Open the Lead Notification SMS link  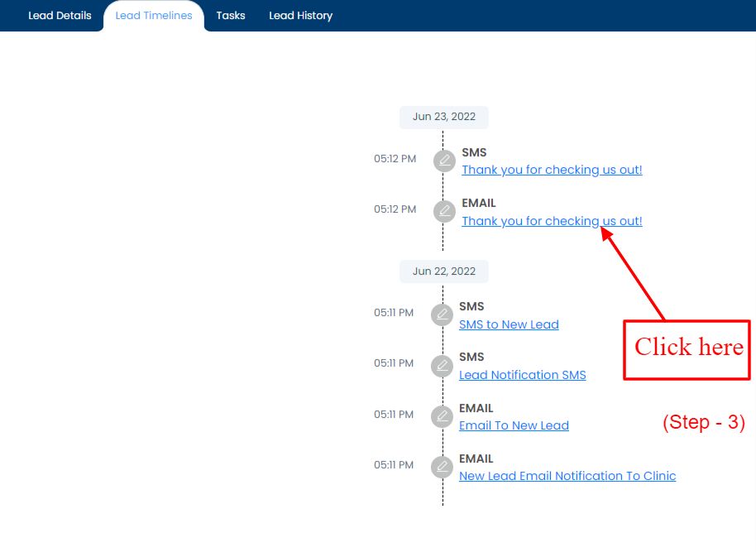click(x=523, y=375)
